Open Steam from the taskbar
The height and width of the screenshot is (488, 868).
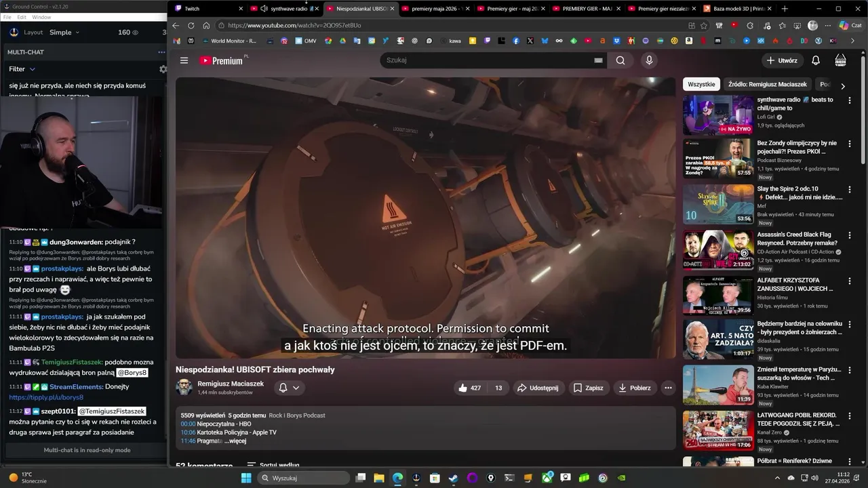pos(454,478)
